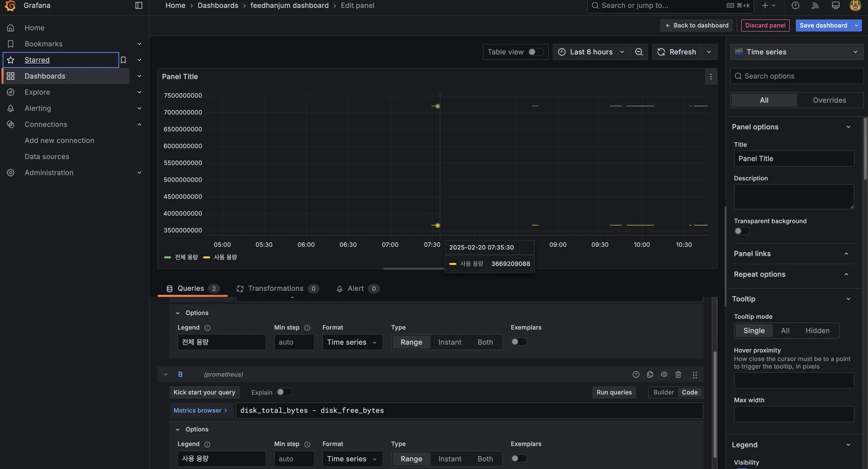Image resolution: width=868 pixels, height=469 pixels.
Task: Open the news feed RSS icon
Action: [815, 6]
